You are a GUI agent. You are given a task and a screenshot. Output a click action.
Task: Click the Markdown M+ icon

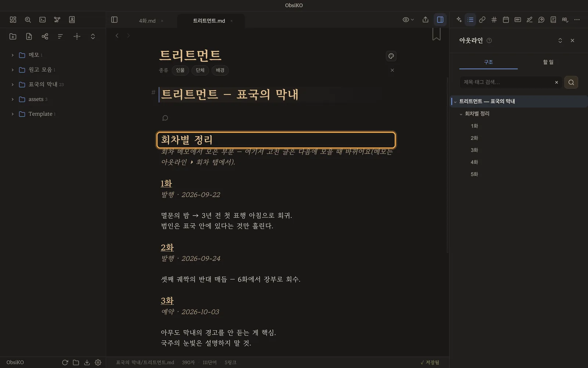pos(517,20)
